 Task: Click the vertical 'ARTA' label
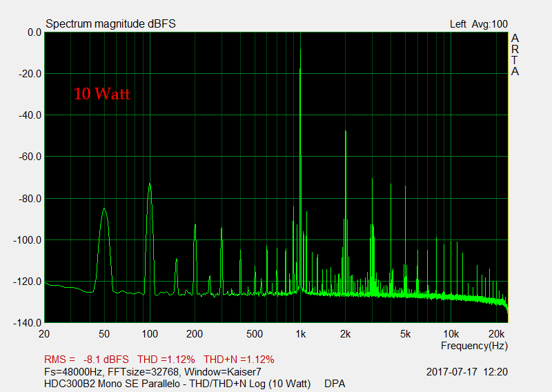point(515,55)
